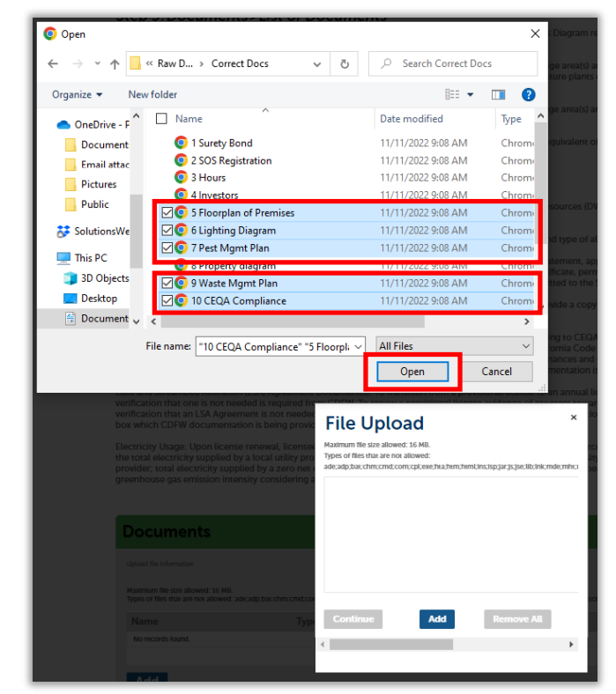Click File Upload scrollbar left arrow
Viewport: 616px width, 694px height.
(x=323, y=645)
